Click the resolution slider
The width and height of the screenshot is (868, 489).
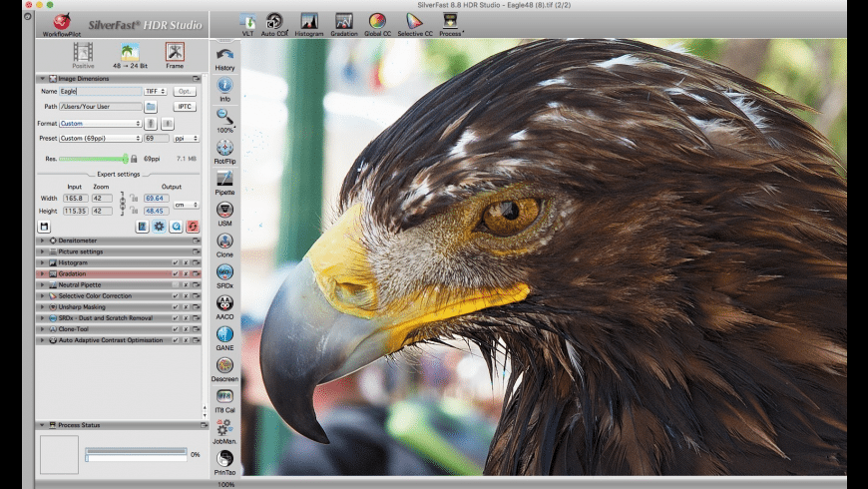click(x=92, y=159)
